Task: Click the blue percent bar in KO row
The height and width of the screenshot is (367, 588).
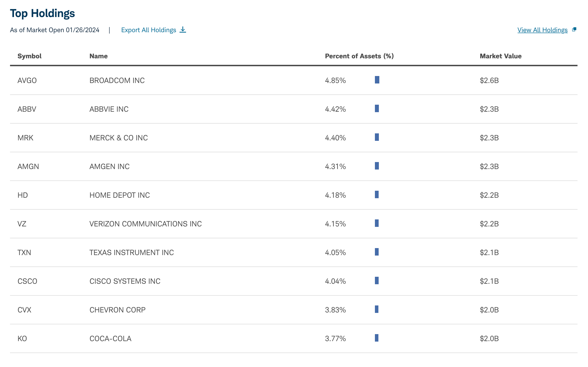Action: tap(376, 338)
